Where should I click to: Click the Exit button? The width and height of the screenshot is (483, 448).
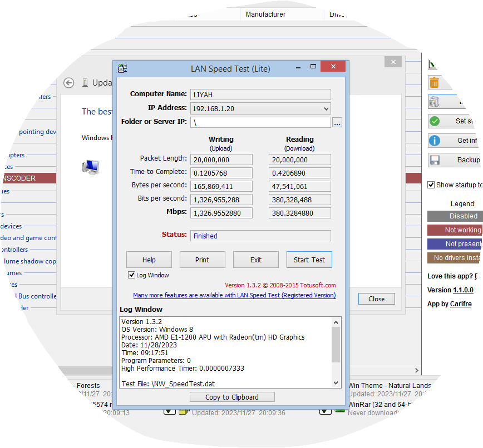click(256, 260)
